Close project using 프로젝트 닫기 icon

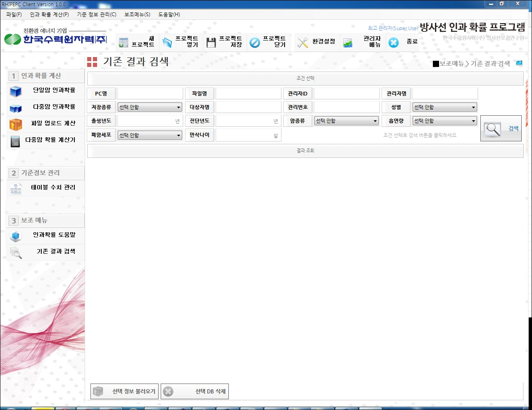[x=255, y=42]
